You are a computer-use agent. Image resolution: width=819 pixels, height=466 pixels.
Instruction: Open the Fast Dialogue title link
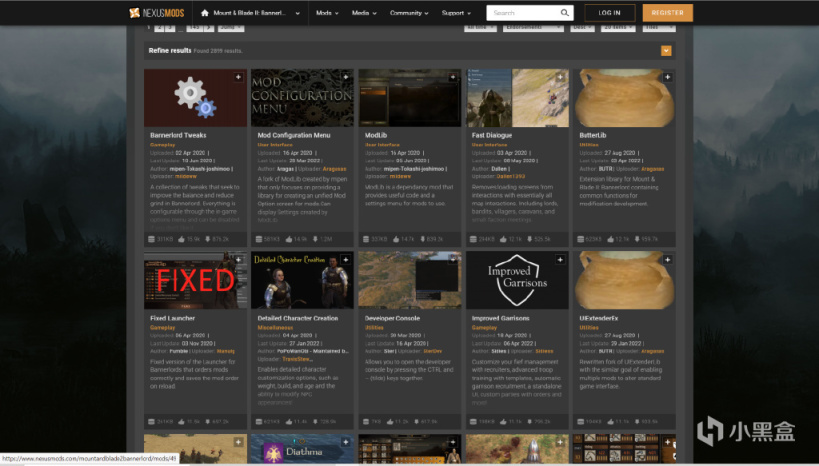click(492, 135)
